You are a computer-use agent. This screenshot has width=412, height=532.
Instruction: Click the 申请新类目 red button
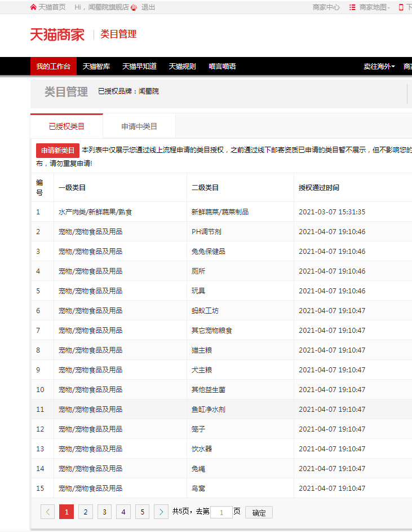pyautogui.click(x=57, y=150)
